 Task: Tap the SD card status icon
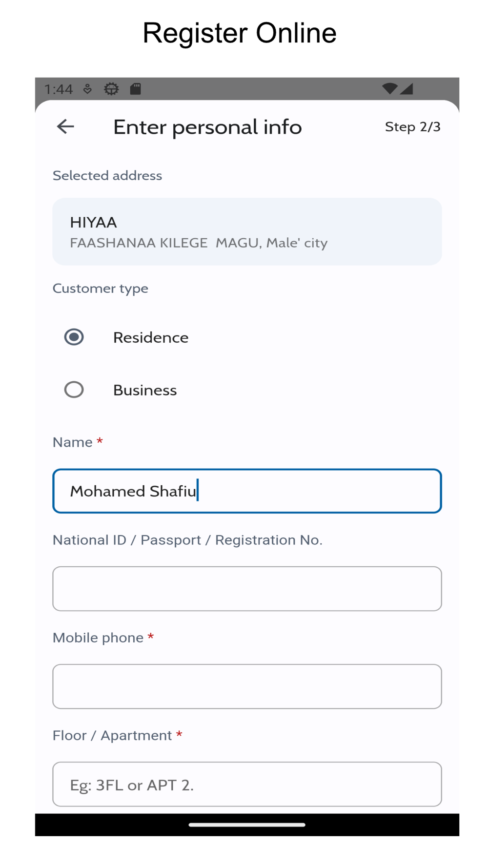click(x=135, y=89)
